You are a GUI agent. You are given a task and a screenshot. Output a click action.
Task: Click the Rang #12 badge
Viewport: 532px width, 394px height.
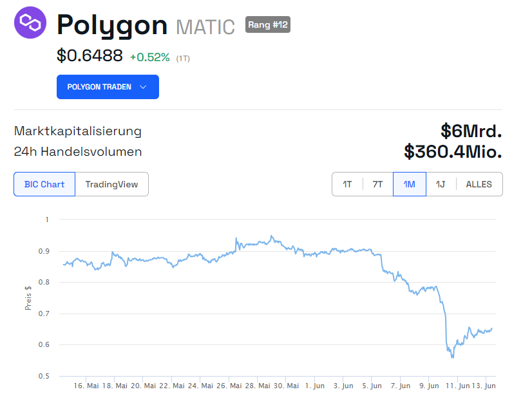click(268, 25)
